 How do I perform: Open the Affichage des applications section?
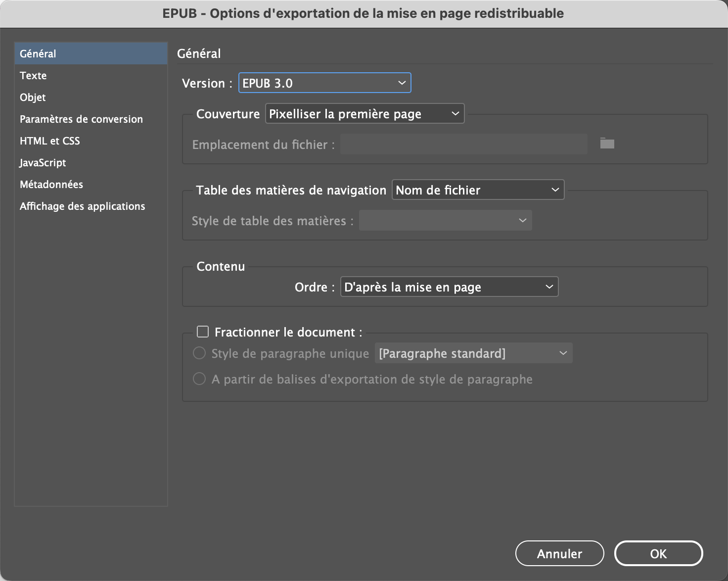[x=82, y=206]
